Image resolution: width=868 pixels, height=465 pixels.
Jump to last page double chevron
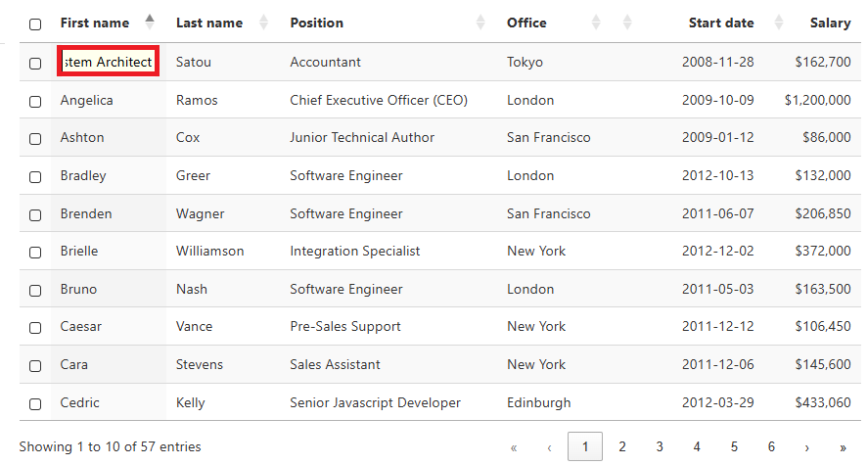pyautogui.click(x=843, y=447)
